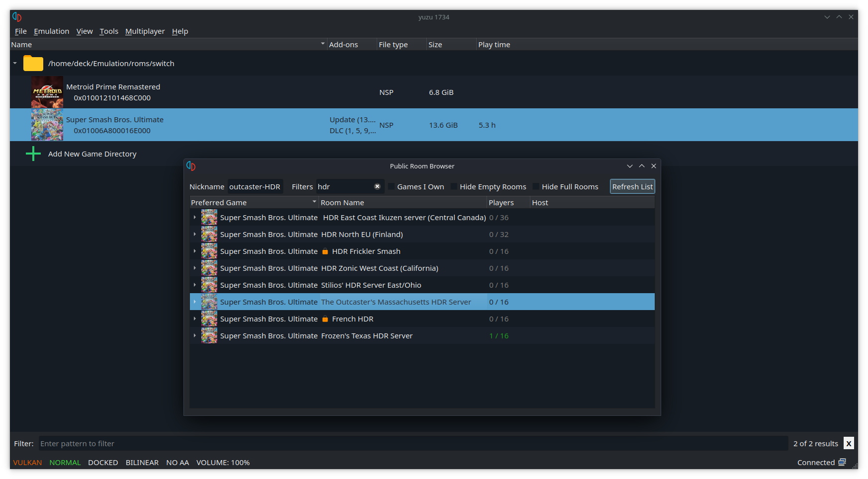
Task: Open the File menu
Action: tap(20, 31)
